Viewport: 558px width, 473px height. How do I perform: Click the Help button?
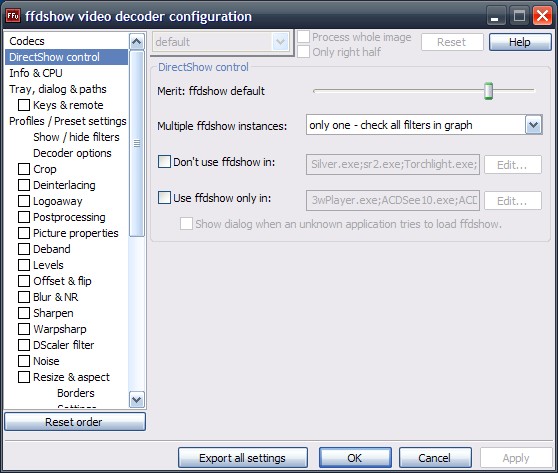520,42
